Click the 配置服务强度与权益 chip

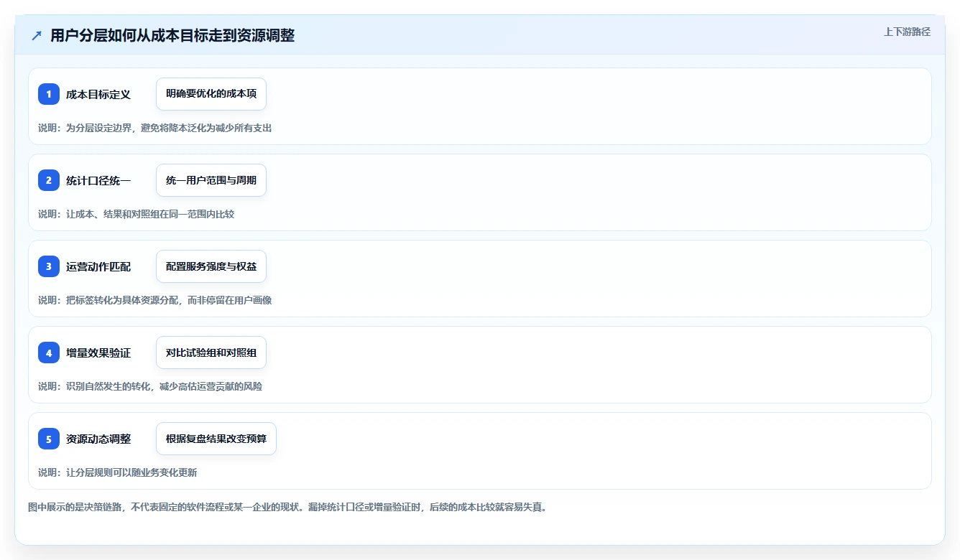tap(211, 266)
